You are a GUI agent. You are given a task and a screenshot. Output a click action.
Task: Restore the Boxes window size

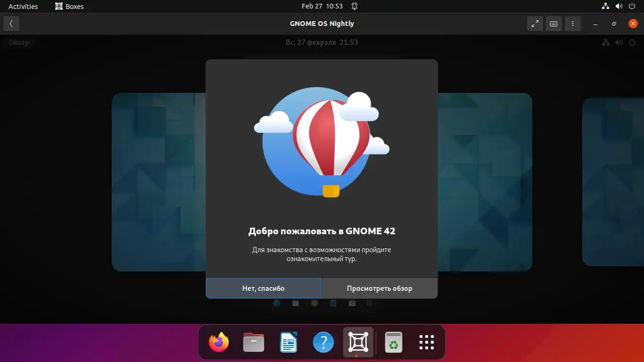pos(614,24)
